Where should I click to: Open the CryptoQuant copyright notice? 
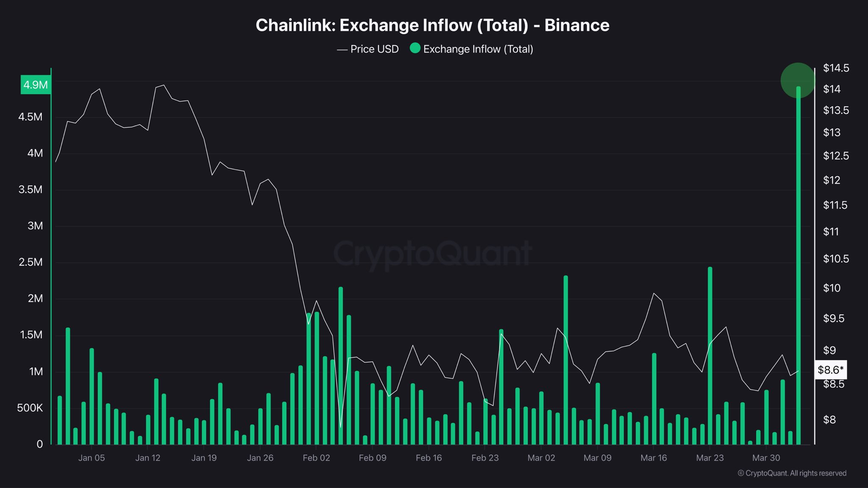click(x=792, y=473)
